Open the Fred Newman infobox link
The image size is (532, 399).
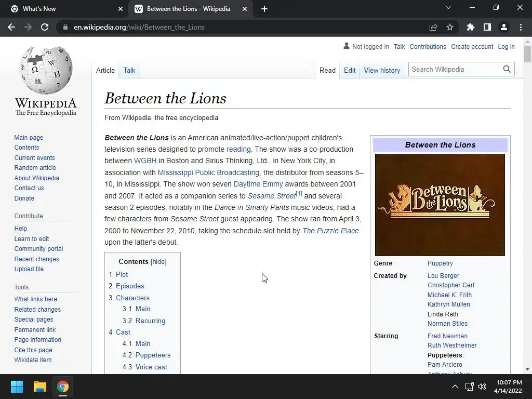coord(447,336)
